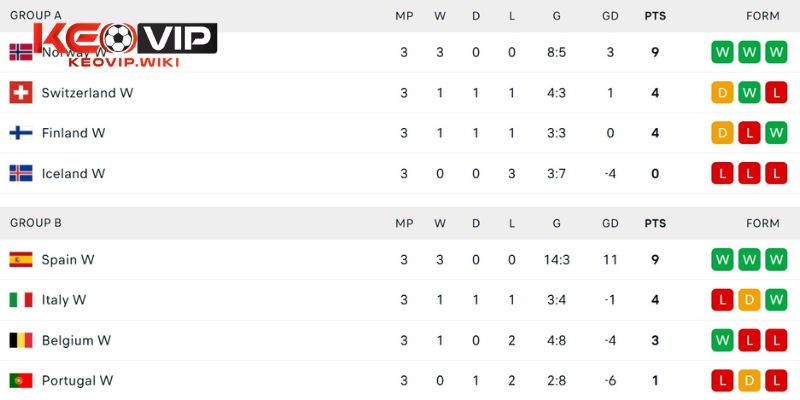Click the Switzerland flag icon
The height and width of the screenshot is (400, 800).
pos(21,93)
